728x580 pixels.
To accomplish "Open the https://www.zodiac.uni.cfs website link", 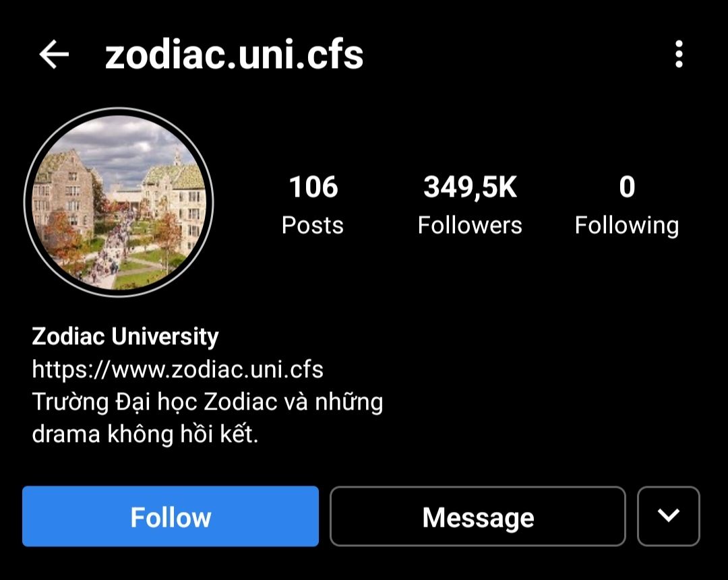I will coord(177,369).
